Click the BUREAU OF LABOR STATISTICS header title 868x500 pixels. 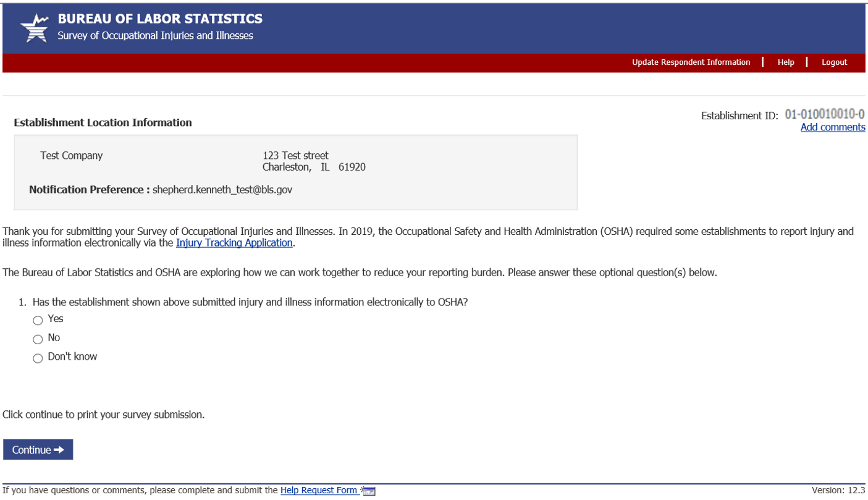tap(160, 19)
